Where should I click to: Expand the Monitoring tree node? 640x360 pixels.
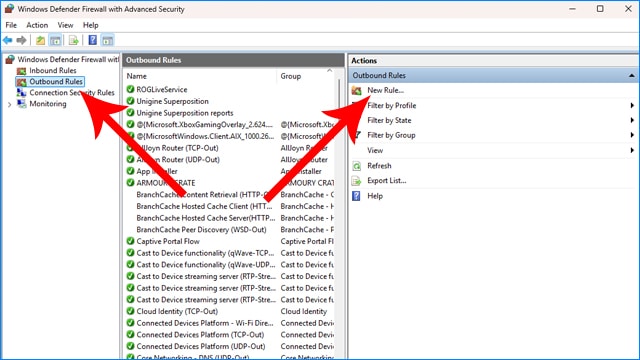pos(9,104)
